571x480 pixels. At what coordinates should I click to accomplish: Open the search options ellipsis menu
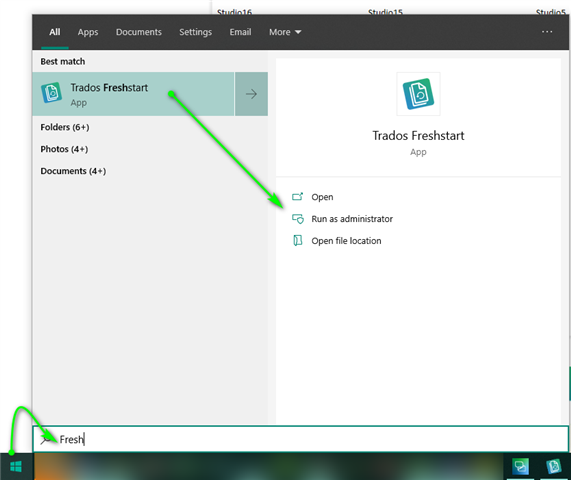pyautogui.click(x=547, y=32)
